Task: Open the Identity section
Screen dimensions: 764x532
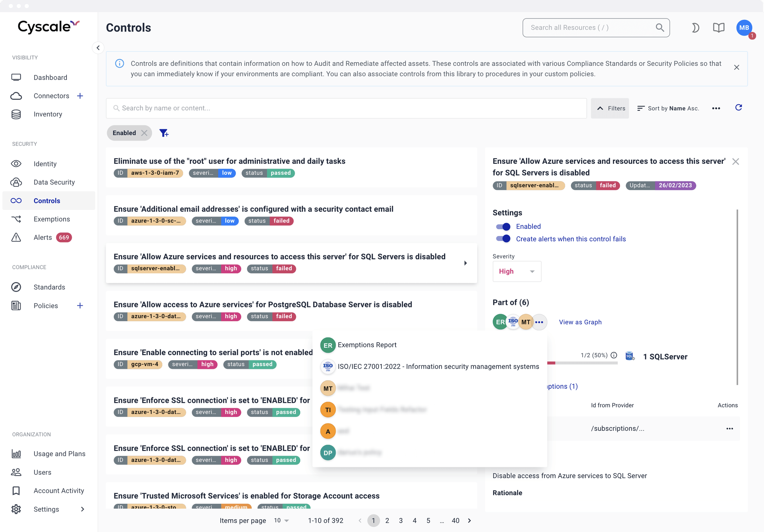Action: tap(45, 163)
